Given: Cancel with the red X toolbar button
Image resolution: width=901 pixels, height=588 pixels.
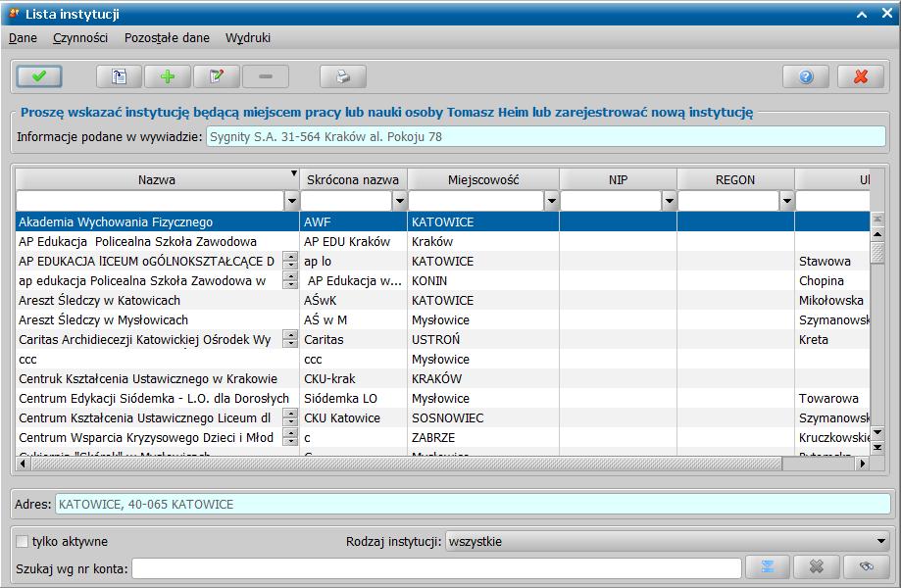Looking at the screenshot, I should coord(860,76).
